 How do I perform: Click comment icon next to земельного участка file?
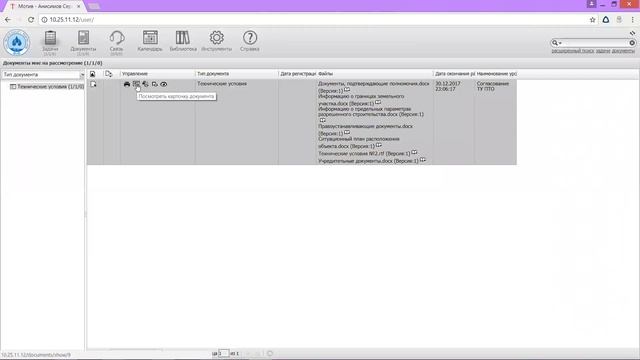(378, 102)
